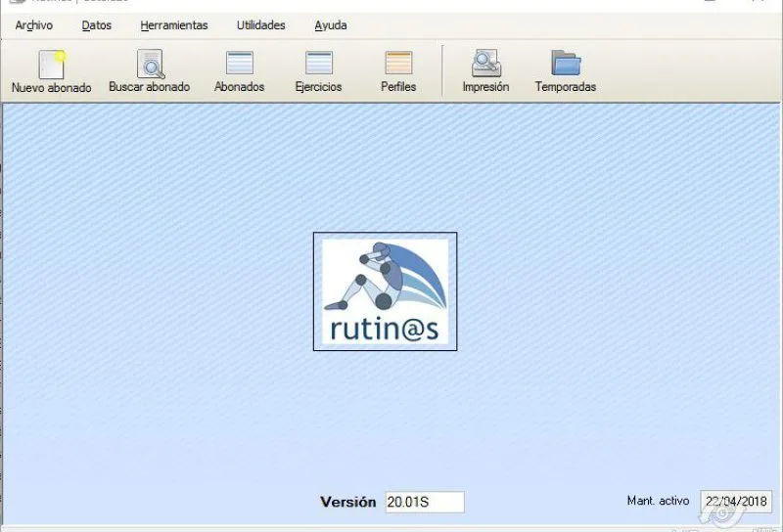783x532 pixels.
Task: Select the Perfiles toolbar icon
Action: coord(398,63)
